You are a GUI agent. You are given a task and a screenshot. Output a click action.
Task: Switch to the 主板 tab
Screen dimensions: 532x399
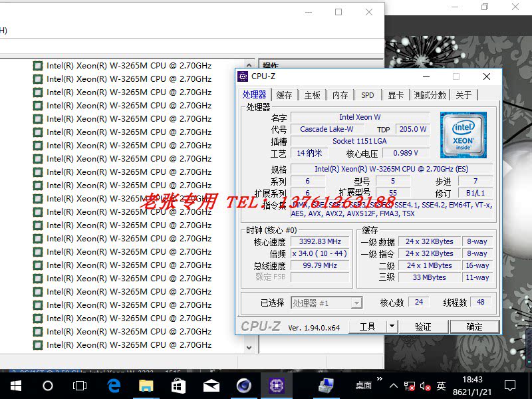pyautogui.click(x=313, y=95)
